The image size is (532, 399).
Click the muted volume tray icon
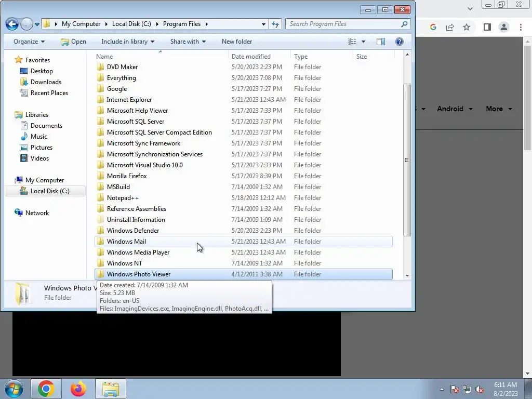pyautogui.click(x=480, y=390)
